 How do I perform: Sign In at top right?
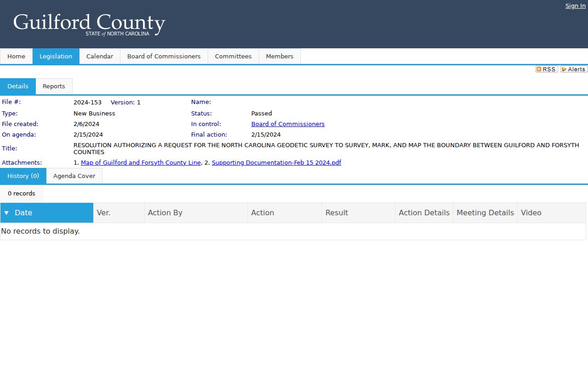pos(575,6)
